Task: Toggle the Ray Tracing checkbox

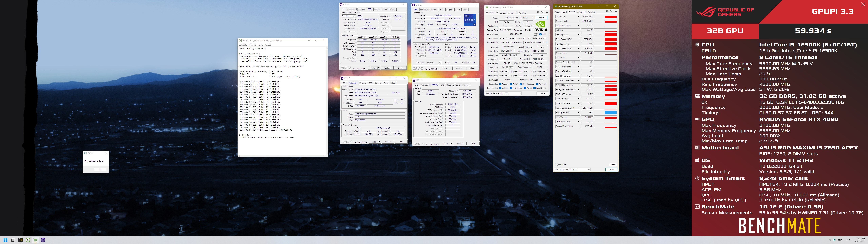Action: click(x=511, y=88)
